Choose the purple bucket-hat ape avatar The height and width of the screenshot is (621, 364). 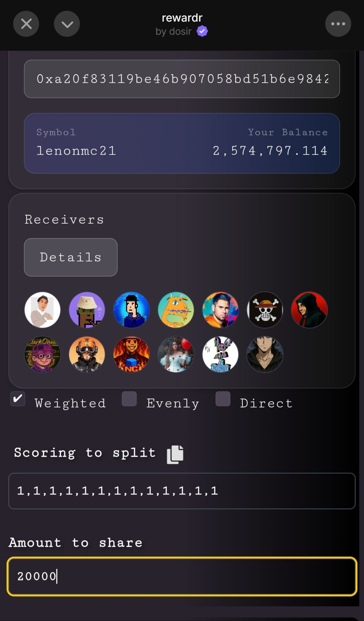pyautogui.click(x=87, y=310)
